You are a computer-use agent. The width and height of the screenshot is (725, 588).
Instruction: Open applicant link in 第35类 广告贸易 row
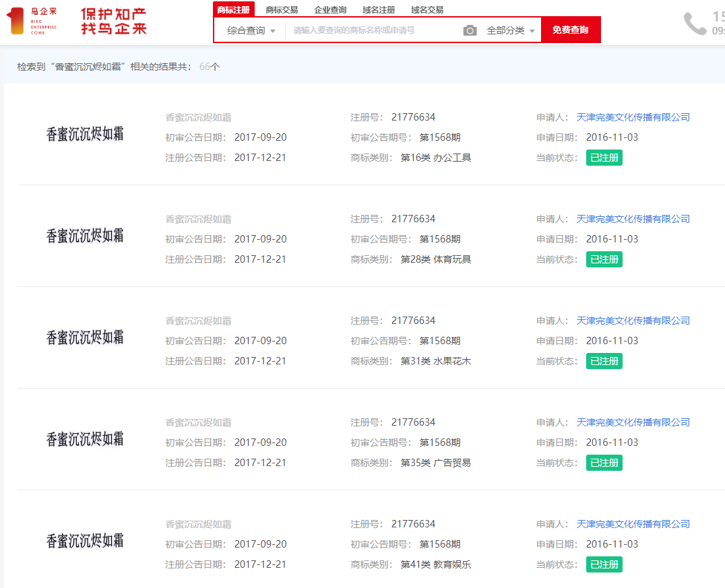click(633, 422)
